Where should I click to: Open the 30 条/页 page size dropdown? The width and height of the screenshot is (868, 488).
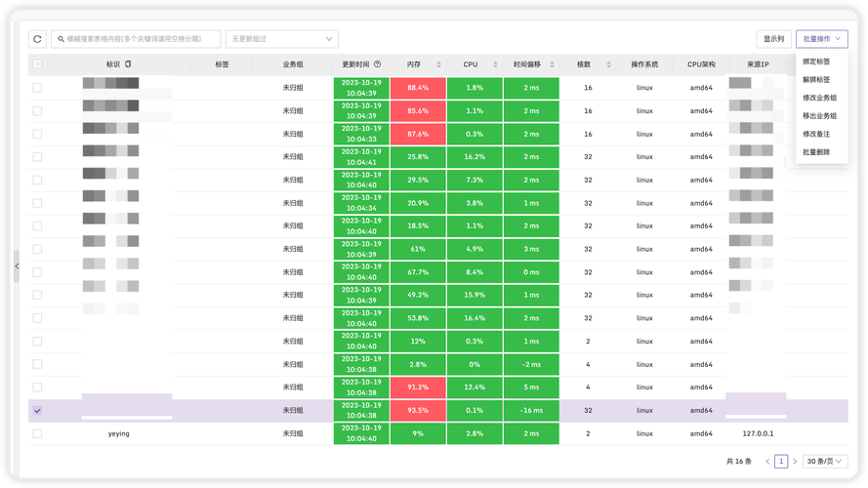(824, 462)
